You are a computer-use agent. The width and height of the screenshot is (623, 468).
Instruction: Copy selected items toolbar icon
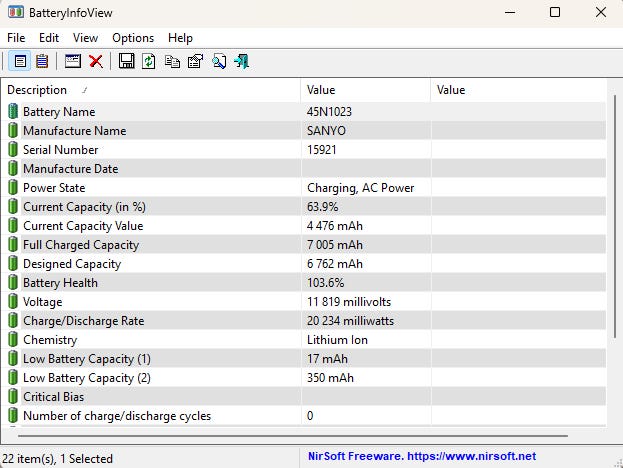pos(172,62)
